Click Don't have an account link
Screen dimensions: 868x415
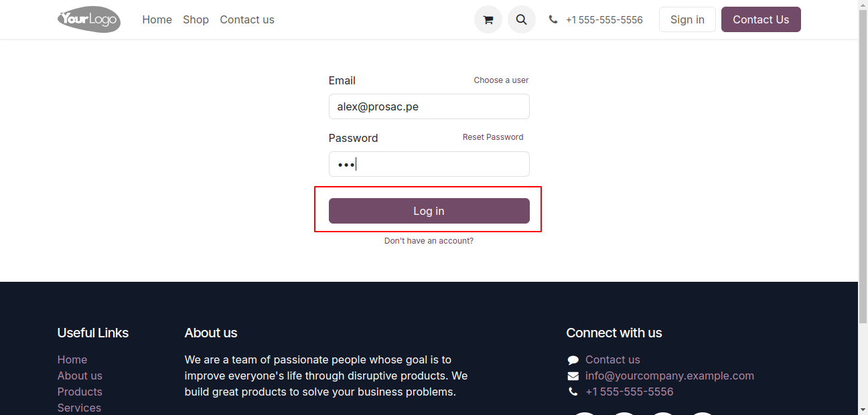(429, 241)
